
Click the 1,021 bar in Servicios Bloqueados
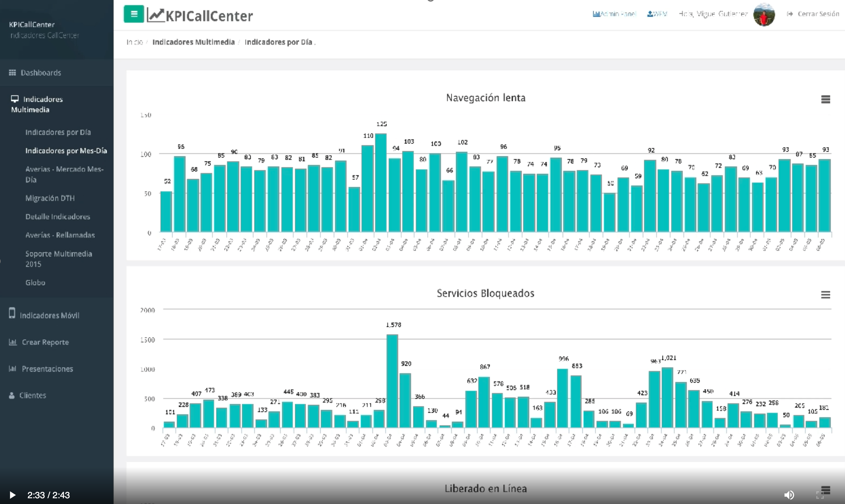pos(668,398)
